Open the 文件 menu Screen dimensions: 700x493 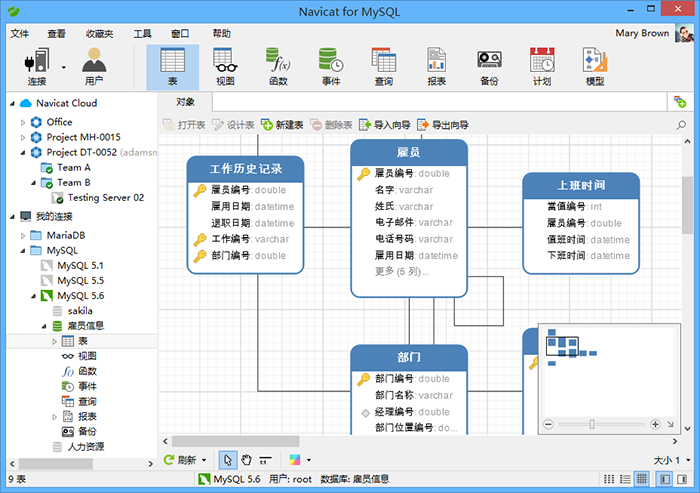19,33
